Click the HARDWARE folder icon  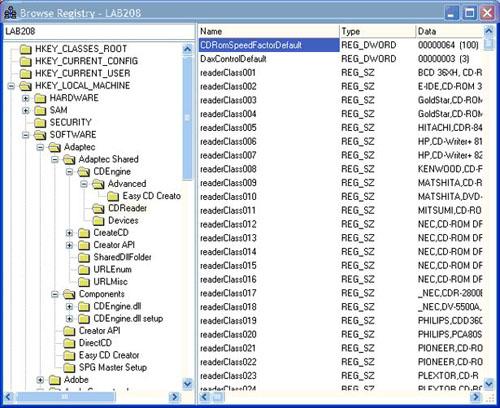pyautogui.click(x=40, y=98)
